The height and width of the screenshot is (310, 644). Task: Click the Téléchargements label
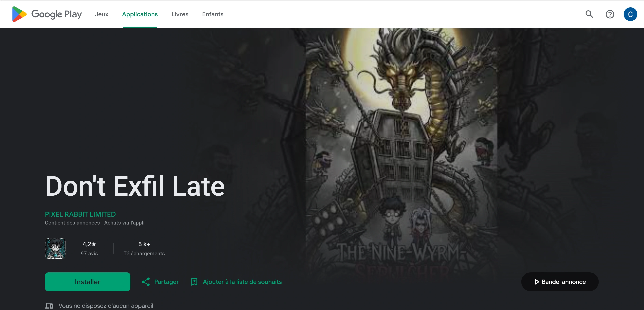coord(144,253)
